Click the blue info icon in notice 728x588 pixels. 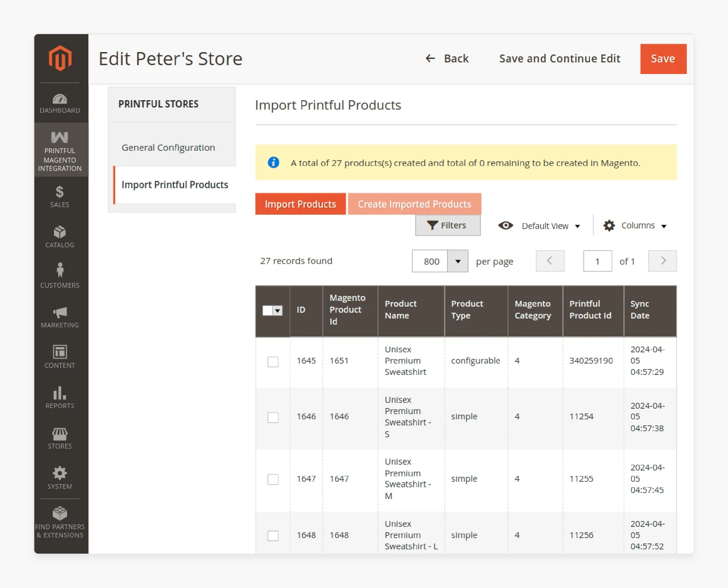point(274,163)
